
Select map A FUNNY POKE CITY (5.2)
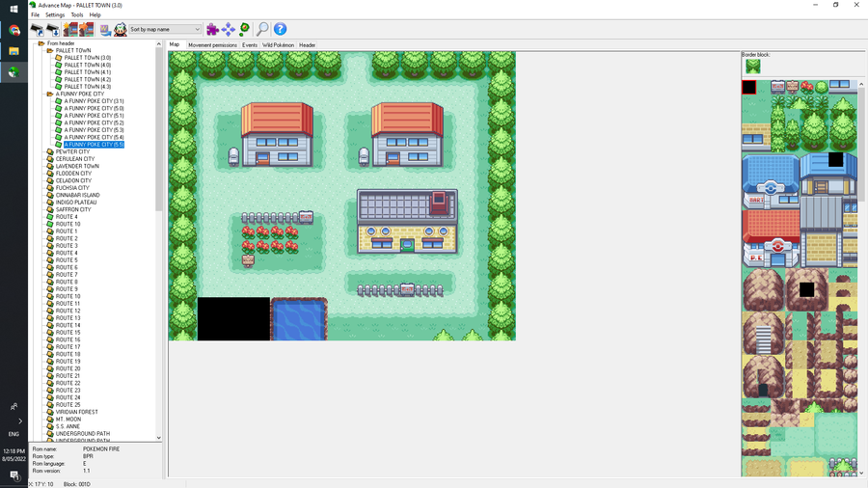tap(95, 122)
